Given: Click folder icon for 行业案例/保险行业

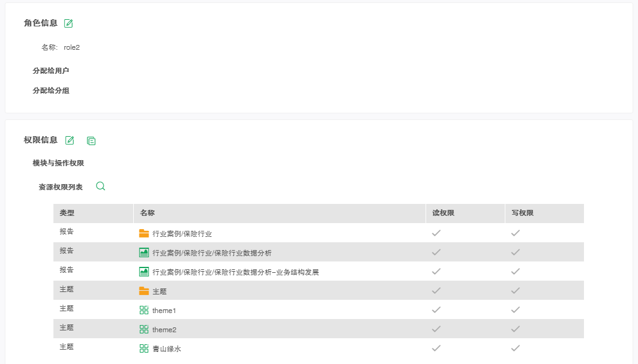Looking at the screenshot, I should pyautogui.click(x=144, y=233).
